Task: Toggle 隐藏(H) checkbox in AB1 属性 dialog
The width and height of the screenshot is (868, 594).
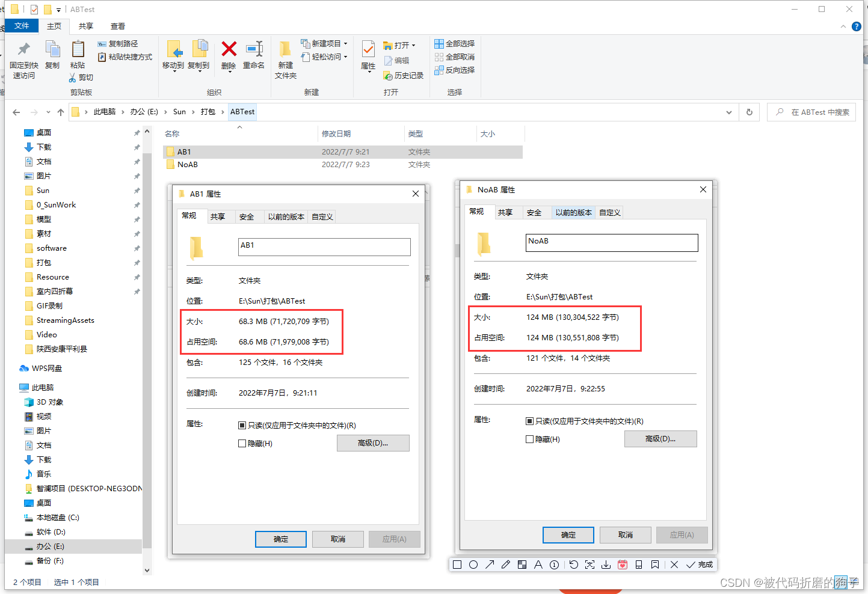Action: coord(242,444)
